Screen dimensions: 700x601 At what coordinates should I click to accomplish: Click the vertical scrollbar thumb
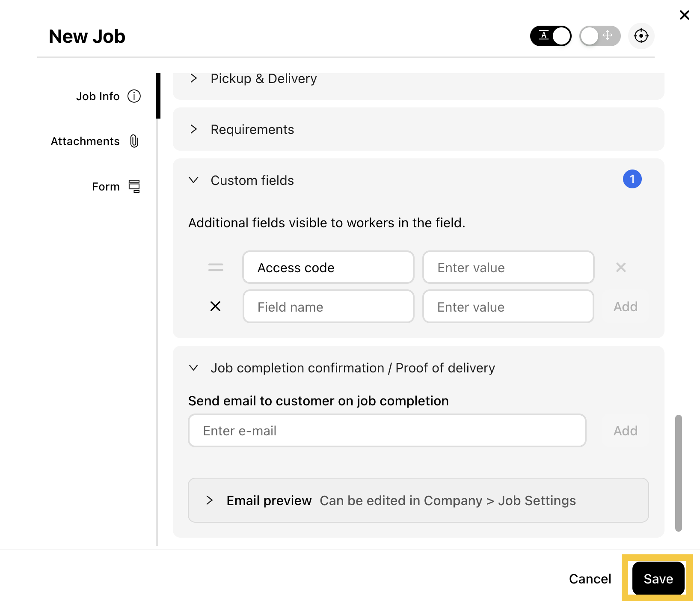[x=679, y=473]
